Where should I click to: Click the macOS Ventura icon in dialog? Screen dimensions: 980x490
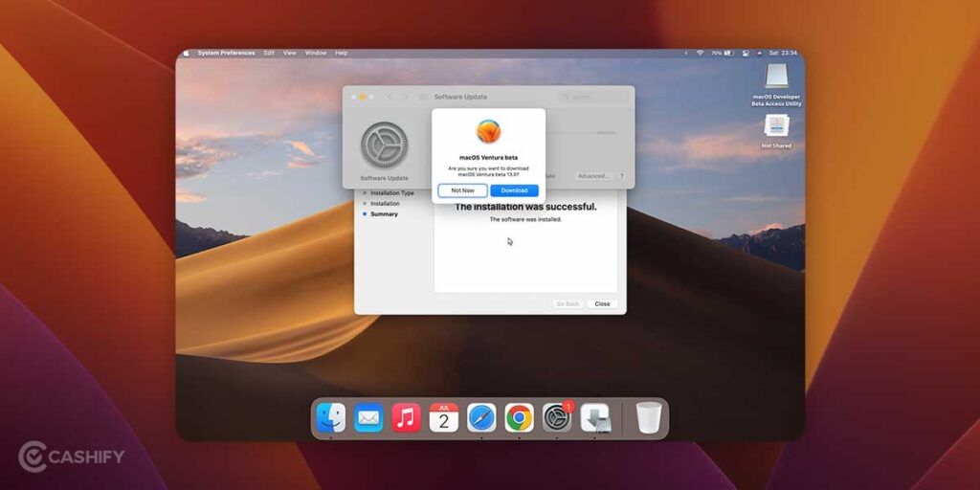(x=488, y=131)
